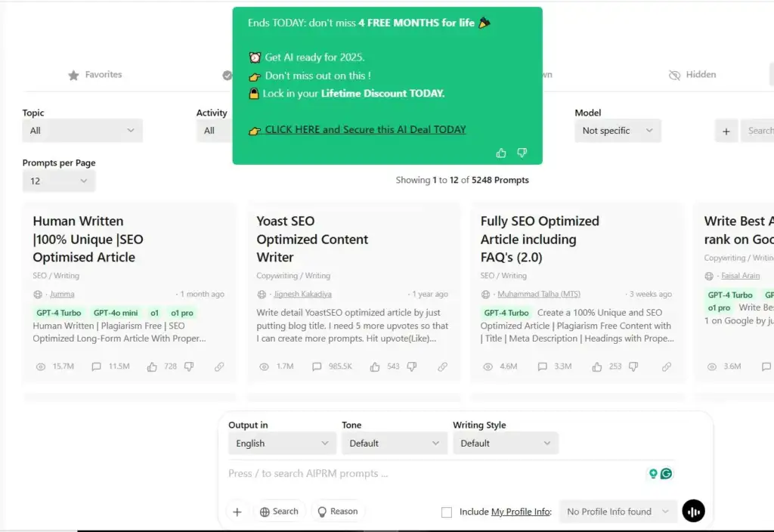774x532 pixels.
Task: Click the Grammarly icon in prompt box
Action: point(667,474)
